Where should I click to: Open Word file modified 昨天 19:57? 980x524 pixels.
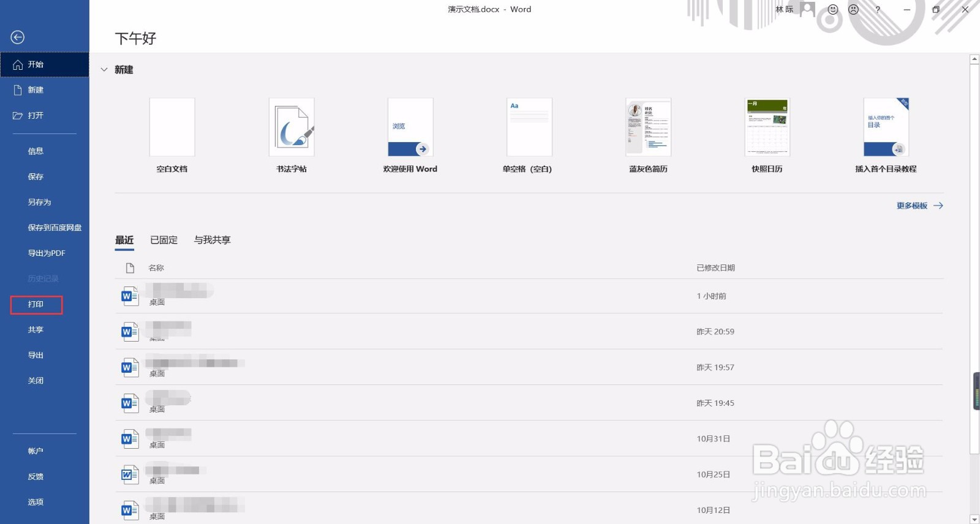(x=529, y=367)
